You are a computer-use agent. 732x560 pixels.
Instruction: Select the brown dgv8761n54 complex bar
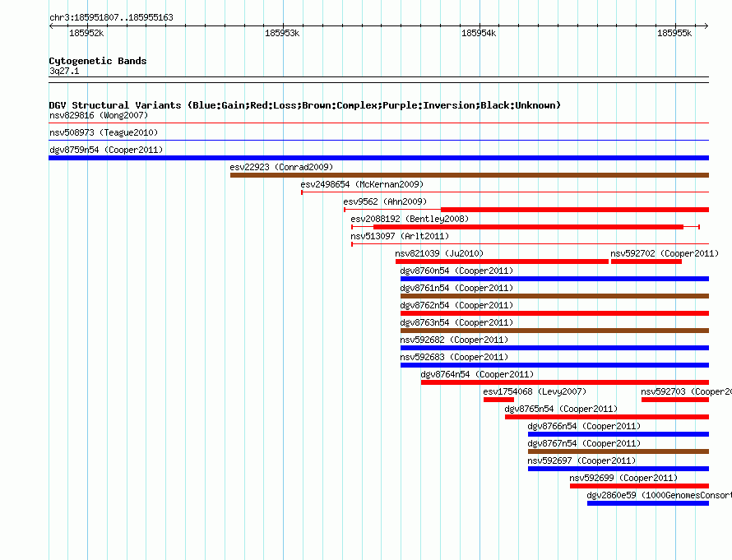554,296
